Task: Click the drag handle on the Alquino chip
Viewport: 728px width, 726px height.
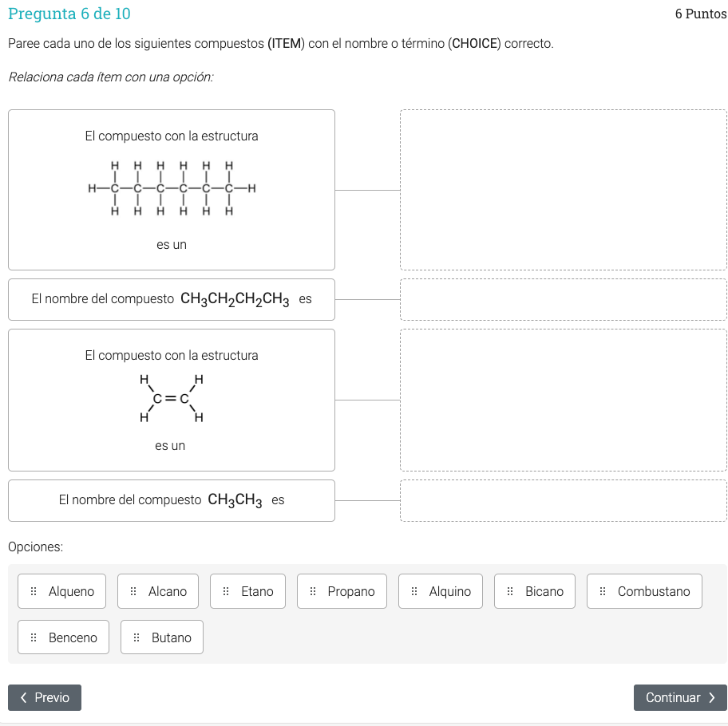Action: coord(413,591)
